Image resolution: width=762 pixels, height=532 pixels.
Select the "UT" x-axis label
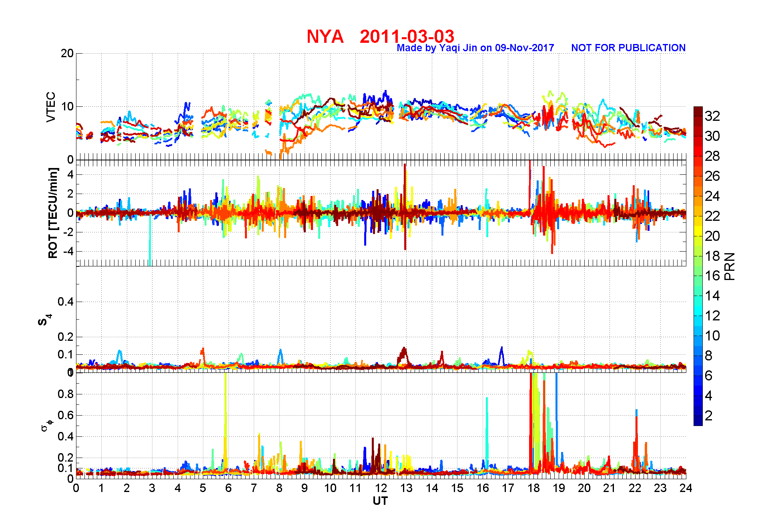coord(380,501)
